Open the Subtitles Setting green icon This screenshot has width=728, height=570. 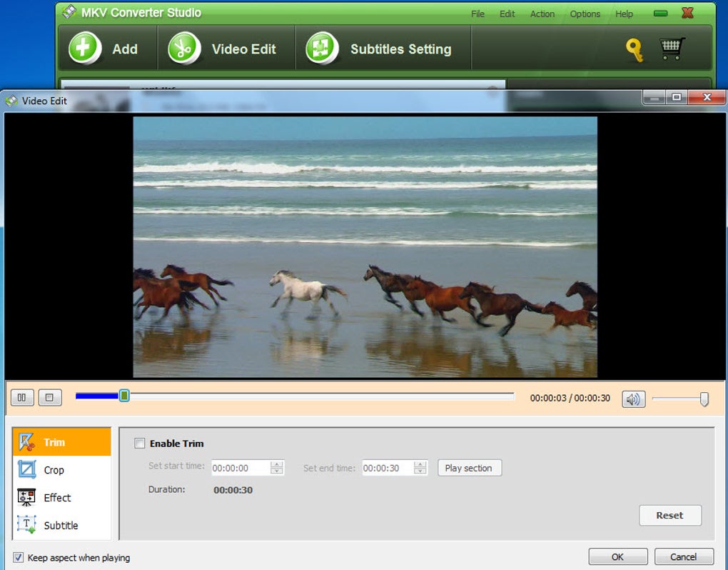(322, 48)
